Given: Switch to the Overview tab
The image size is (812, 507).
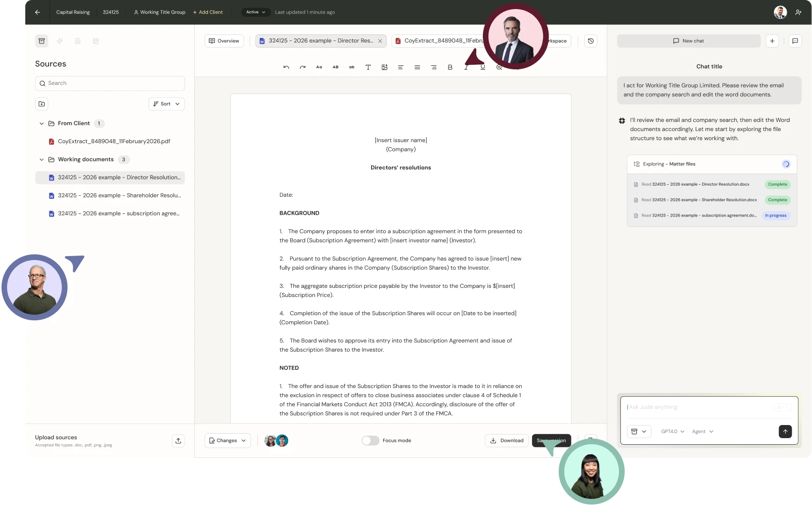Looking at the screenshot, I should click(x=224, y=41).
